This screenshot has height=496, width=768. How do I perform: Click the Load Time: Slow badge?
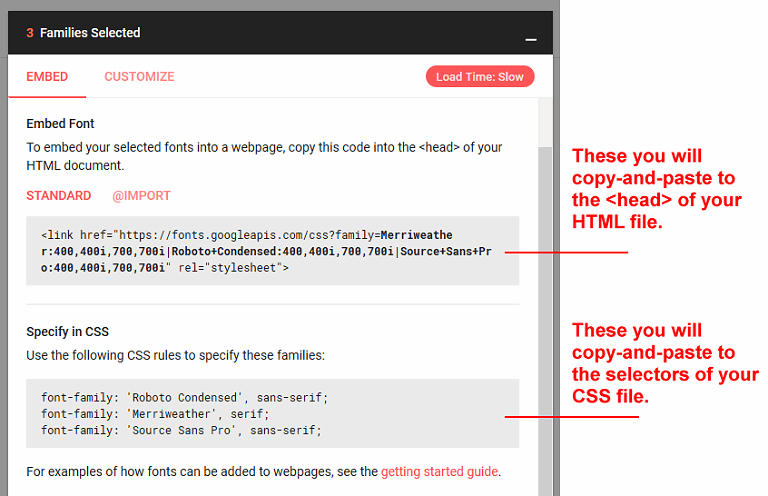(x=480, y=77)
